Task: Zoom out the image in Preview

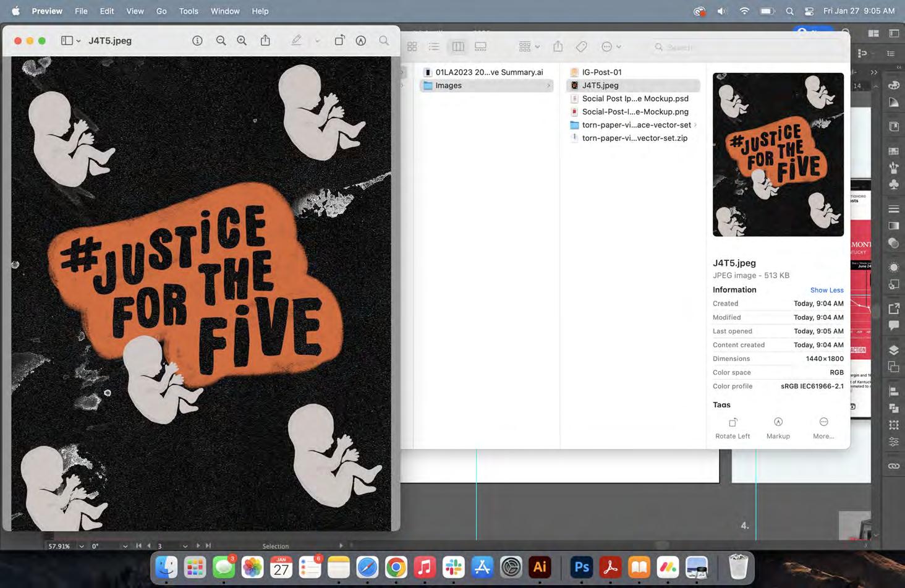Action: point(221,41)
